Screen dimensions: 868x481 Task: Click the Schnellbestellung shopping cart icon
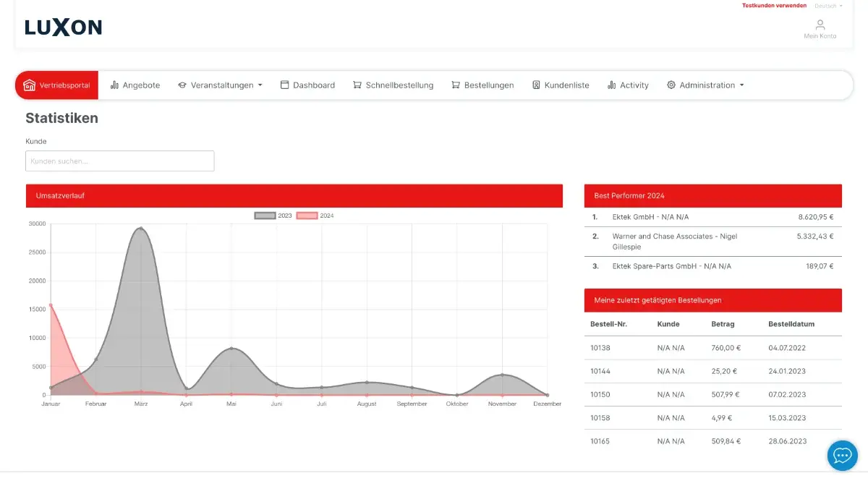(356, 85)
